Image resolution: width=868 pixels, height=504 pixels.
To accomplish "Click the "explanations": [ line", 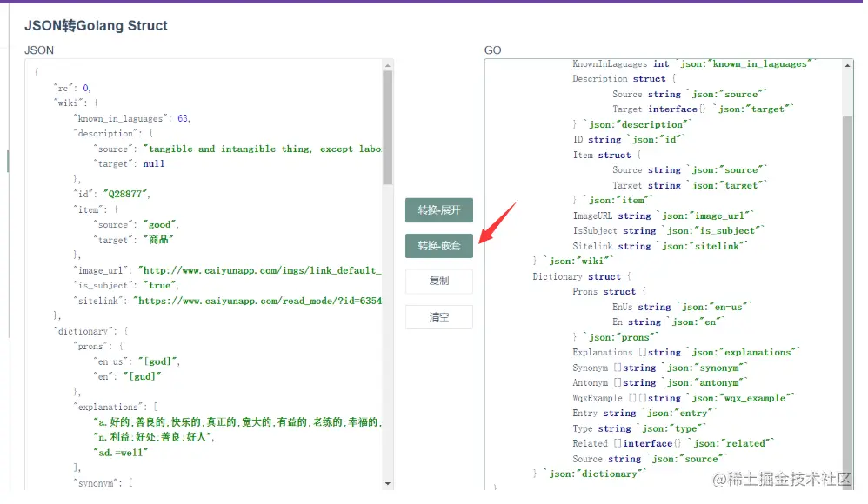I will [116, 407].
